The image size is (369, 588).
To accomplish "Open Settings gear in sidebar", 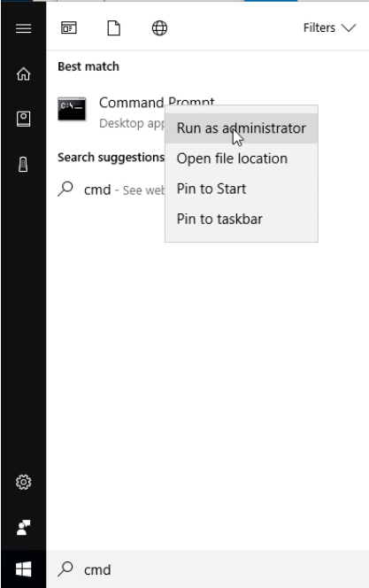I will [x=23, y=482].
